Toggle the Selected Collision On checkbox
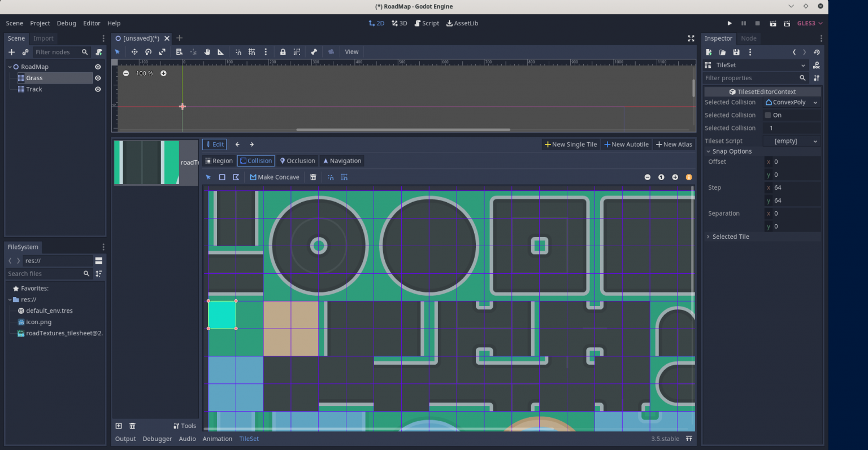This screenshot has width=868, height=450. tap(767, 115)
